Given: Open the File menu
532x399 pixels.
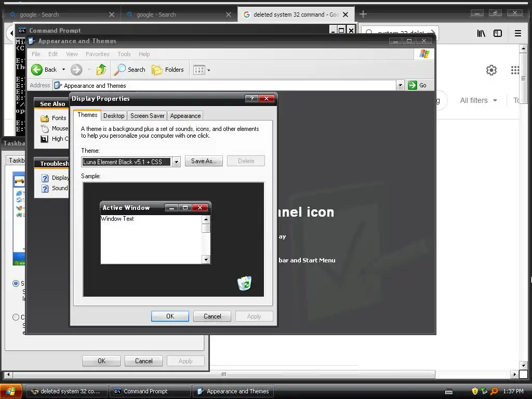Looking at the screenshot, I should [x=36, y=54].
